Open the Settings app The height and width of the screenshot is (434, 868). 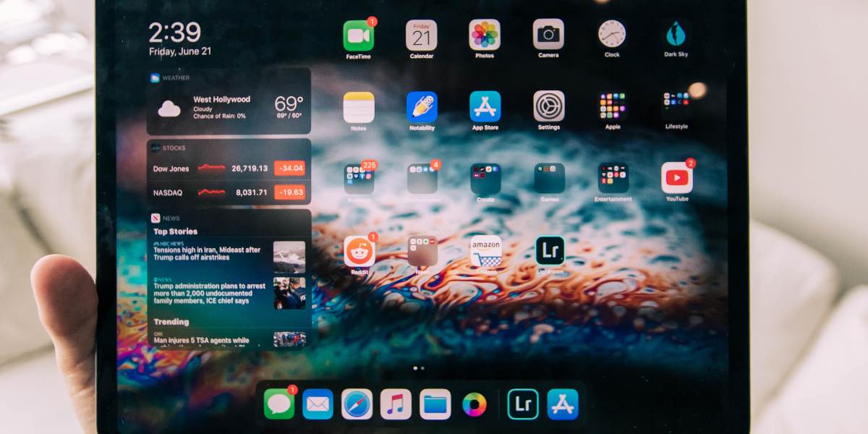(x=549, y=106)
